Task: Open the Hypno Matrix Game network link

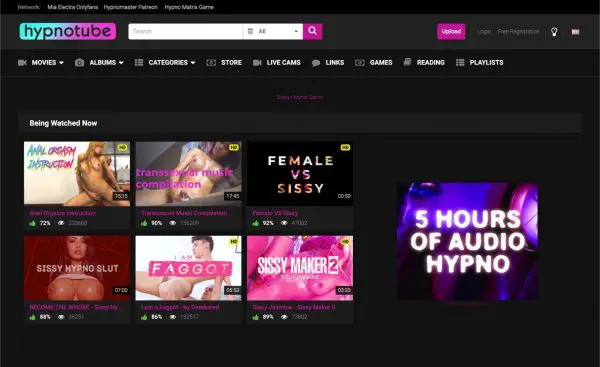Action: pos(189,7)
